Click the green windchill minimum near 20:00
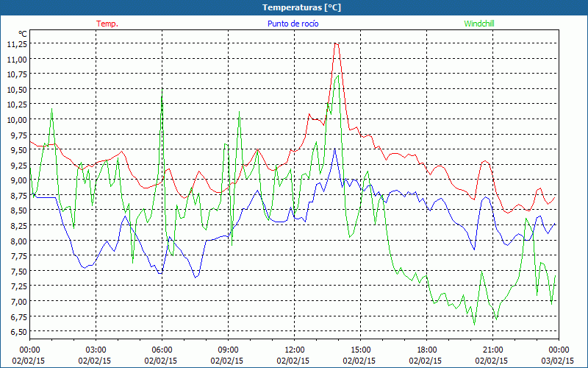 pyautogui.click(x=474, y=325)
